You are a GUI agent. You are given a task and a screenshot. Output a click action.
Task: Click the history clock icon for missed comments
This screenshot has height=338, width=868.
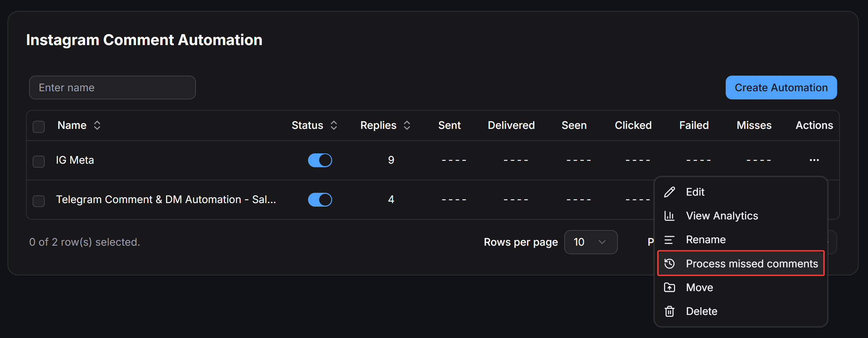click(669, 263)
